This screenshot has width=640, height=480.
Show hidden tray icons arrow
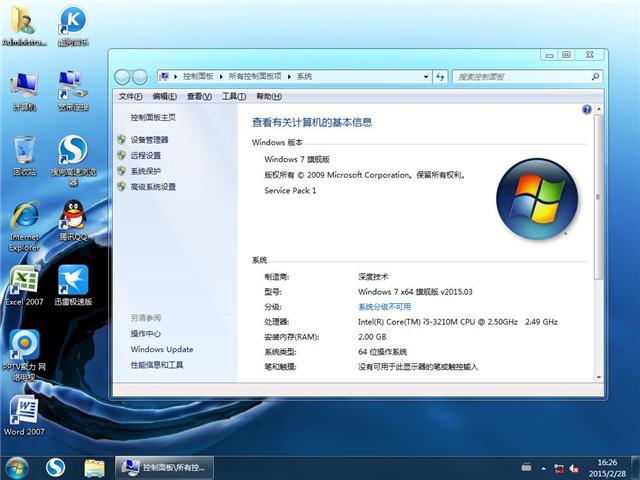click(544, 468)
